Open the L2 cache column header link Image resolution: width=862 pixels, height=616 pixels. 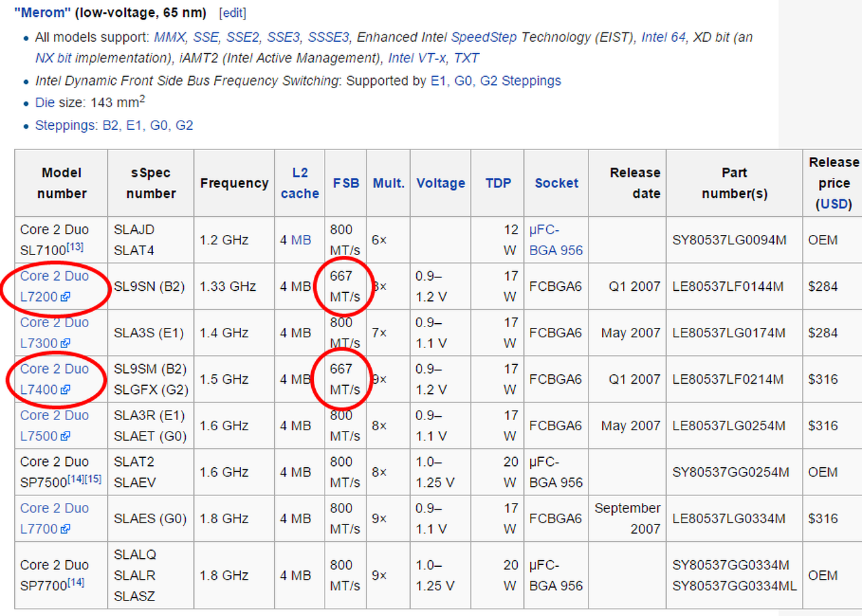pyautogui.click(x=300, y=183)
